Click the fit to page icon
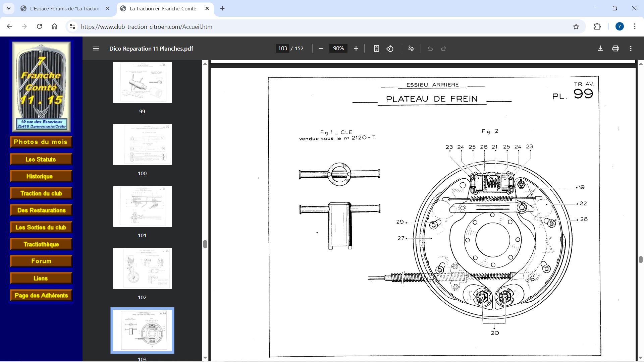 (376, 49)
